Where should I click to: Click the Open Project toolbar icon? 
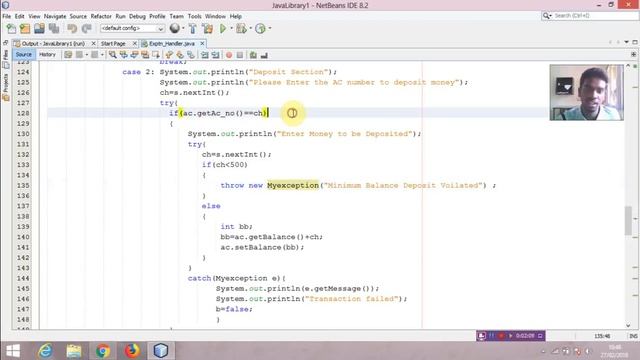point(39,29)
